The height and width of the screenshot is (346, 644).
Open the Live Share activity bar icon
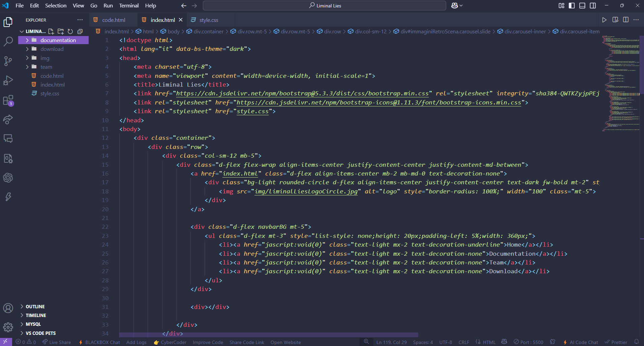click(x=8, y=120)
